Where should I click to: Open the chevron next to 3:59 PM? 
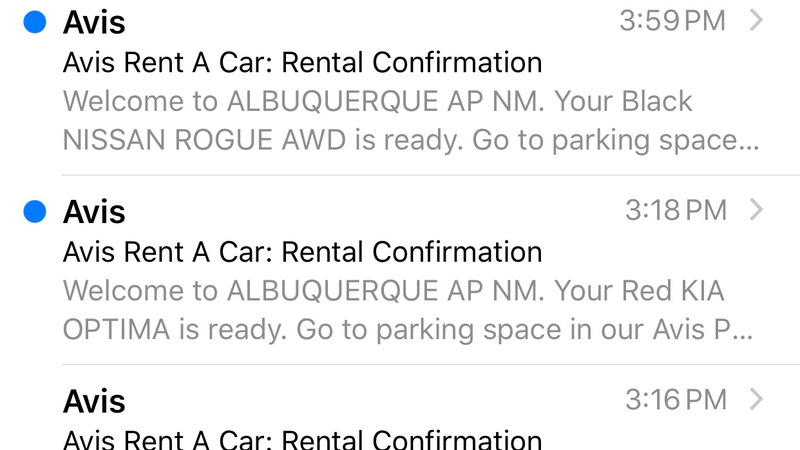756,20
